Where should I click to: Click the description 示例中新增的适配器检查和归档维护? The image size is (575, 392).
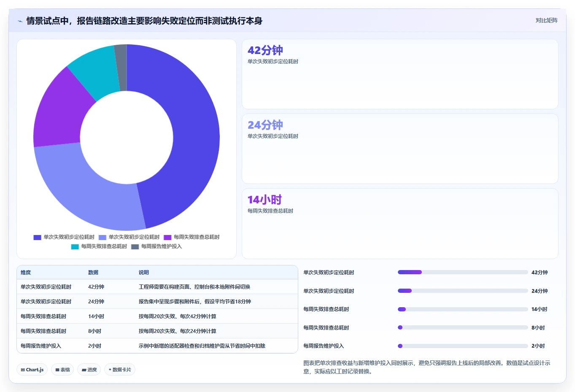pos(202,346)
